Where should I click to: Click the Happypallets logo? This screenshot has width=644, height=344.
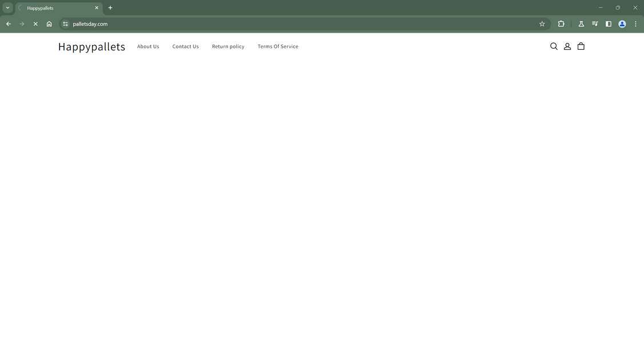(x=92, y=46)
